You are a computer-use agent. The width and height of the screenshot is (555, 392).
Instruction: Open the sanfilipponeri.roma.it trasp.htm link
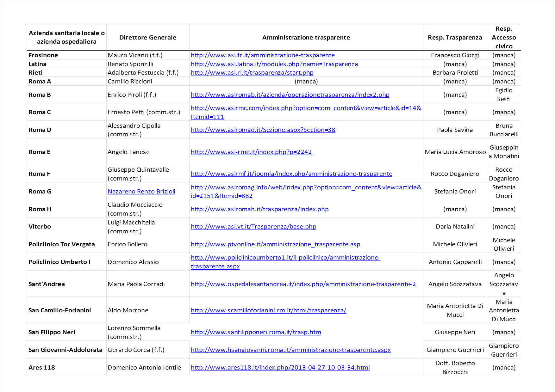[x=256, y=332]
